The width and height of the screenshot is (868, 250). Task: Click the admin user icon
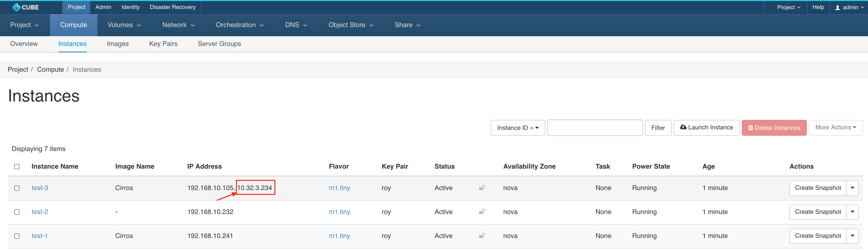pyautogui.click(x=837, y=7)
